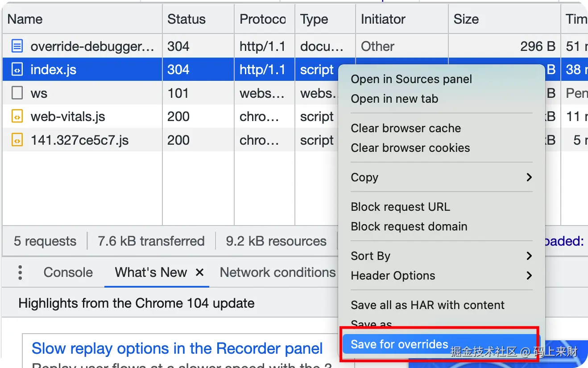
Task: Click the web-vitals.js orange script icon
Action: click(x=17, y=117)
